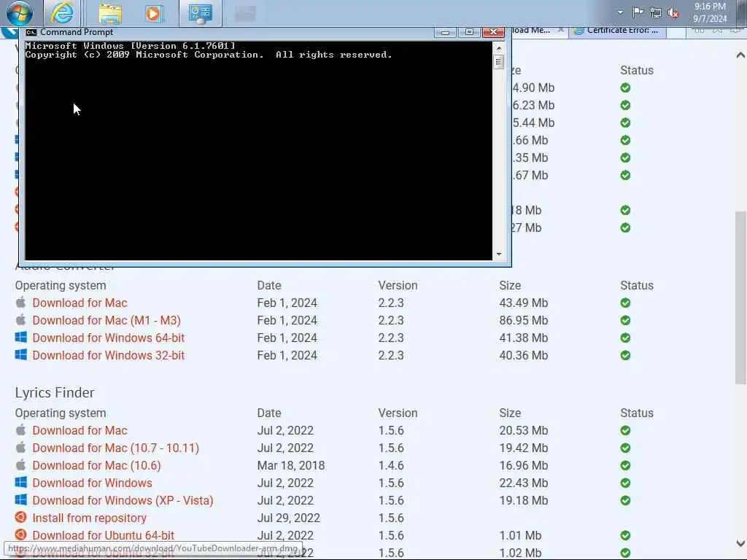The image size is (747, 560).
Task: Open the Windows Start orb
Action: tap(20, 13)
